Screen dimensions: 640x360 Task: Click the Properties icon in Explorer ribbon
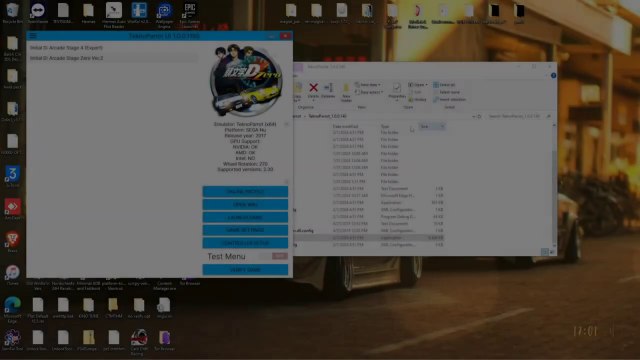(396, 88)
